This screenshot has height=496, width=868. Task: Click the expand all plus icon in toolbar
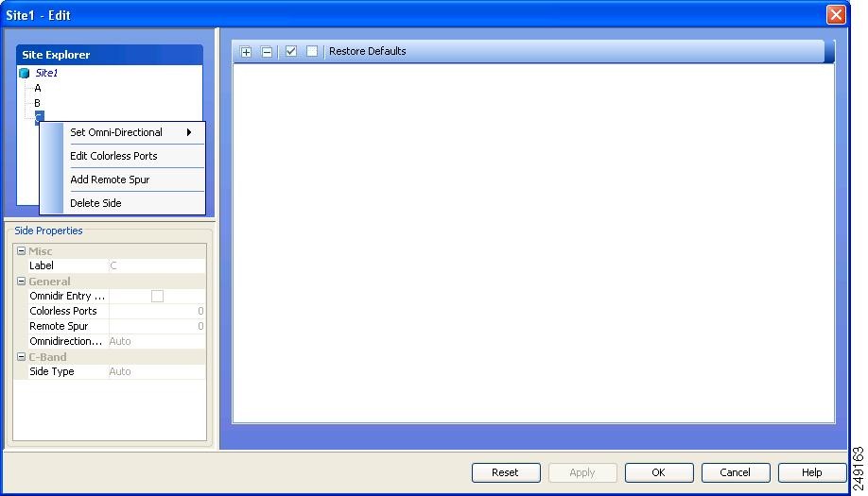tap(246, 51)
